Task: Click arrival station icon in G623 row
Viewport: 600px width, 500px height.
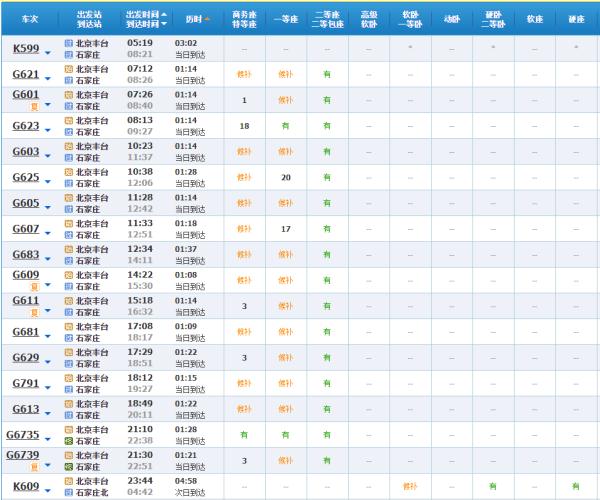Action: 68,132
